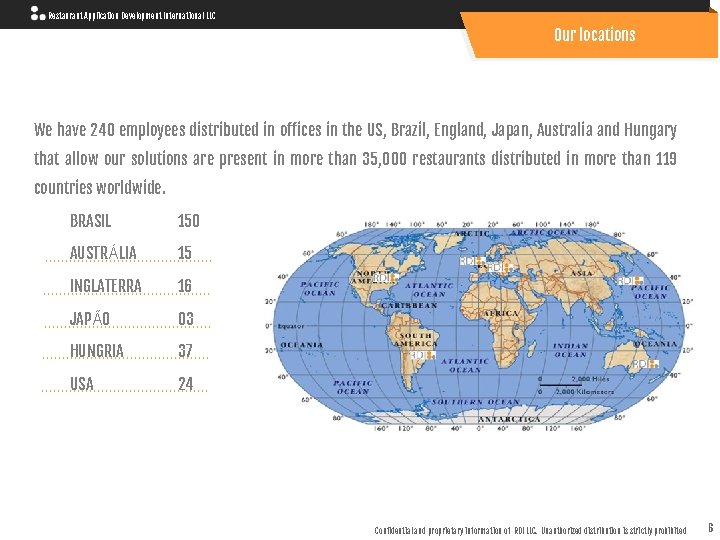Click the world map image
720x540 pixels.
coord(479,327)
